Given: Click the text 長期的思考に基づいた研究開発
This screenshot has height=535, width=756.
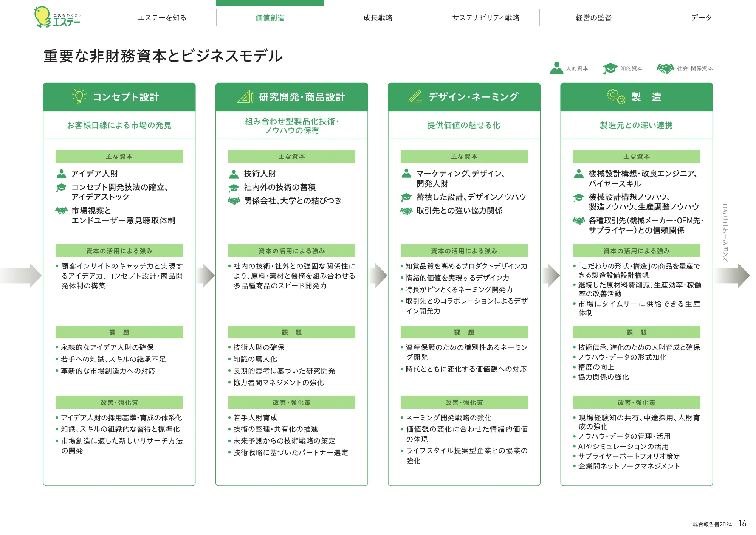Looking at the screenshot, I should click(x=284, y=371).
